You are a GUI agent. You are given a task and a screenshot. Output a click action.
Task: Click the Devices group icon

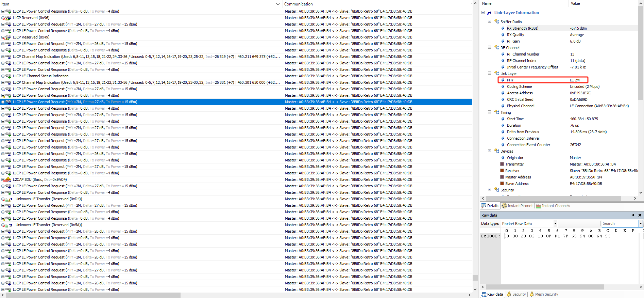point(496,151)
